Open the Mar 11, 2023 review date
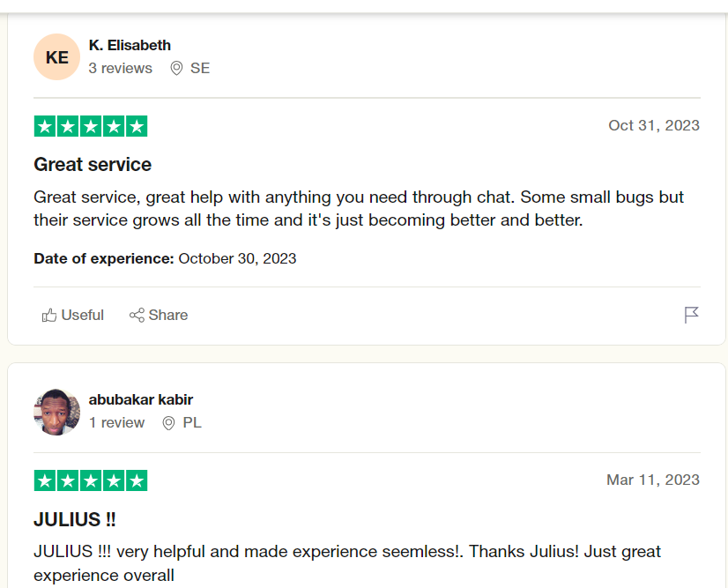728x588 pixels. [653, 480]
